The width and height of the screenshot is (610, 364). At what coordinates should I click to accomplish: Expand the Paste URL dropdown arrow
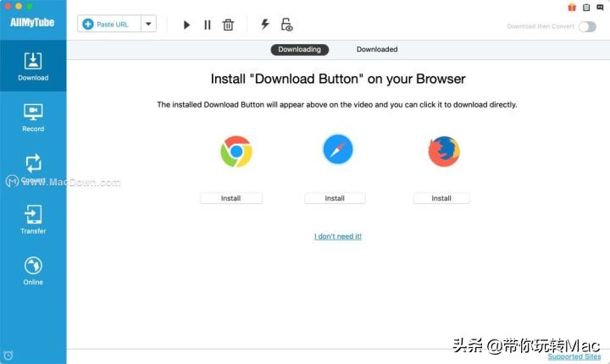click(x=149, y=25)
